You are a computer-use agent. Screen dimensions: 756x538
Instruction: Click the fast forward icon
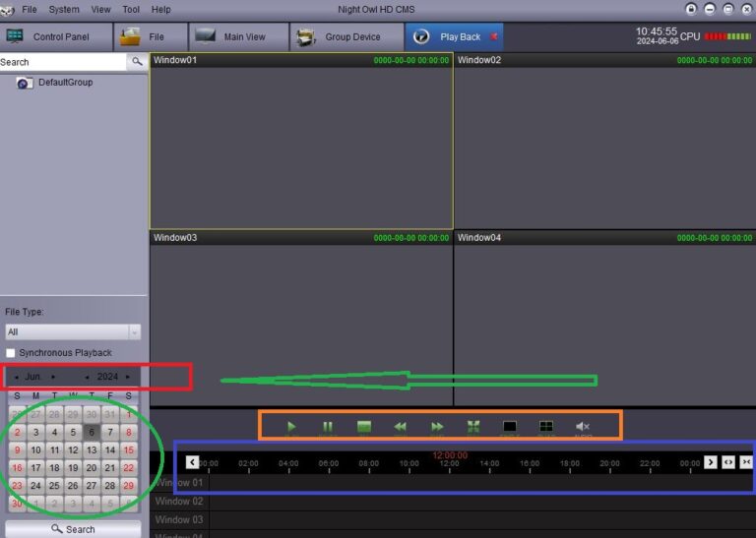click(437, 427)
